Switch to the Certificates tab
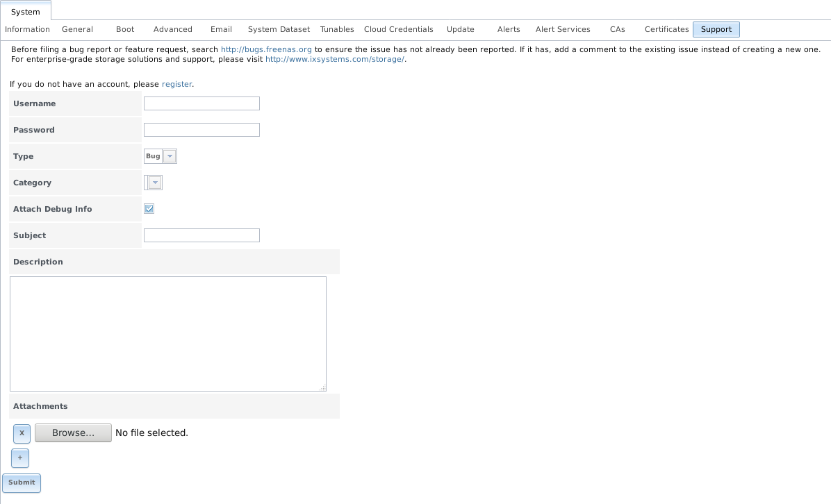 pos(666,29)
